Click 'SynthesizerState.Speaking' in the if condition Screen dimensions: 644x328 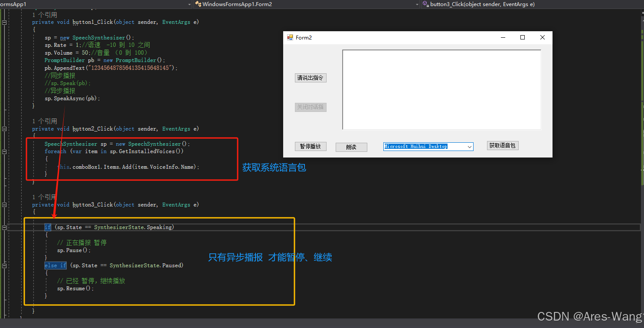click(x=132, y=227)
